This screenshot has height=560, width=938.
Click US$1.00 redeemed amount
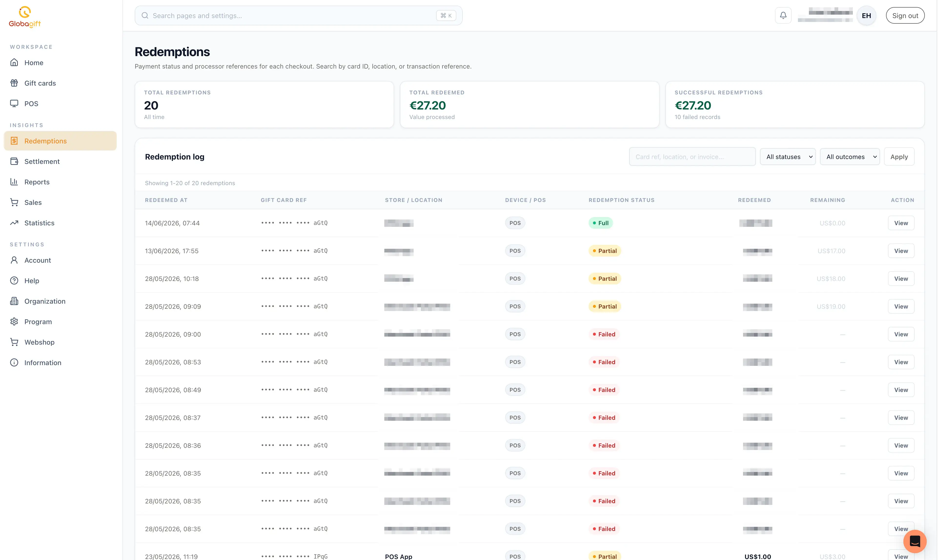[758, 557]
